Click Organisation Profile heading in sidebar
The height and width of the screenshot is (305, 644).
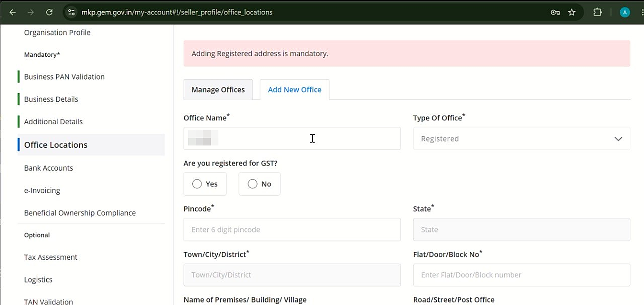coord(57,33)
